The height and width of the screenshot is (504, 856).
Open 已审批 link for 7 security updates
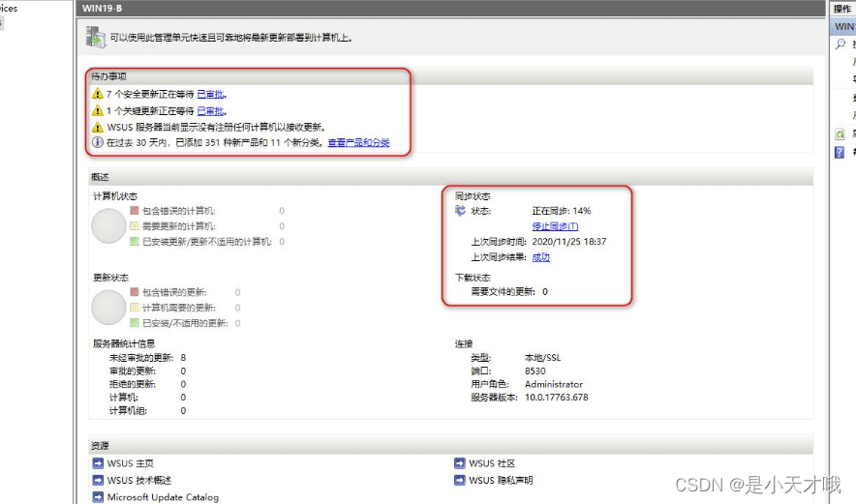[210, 95]
